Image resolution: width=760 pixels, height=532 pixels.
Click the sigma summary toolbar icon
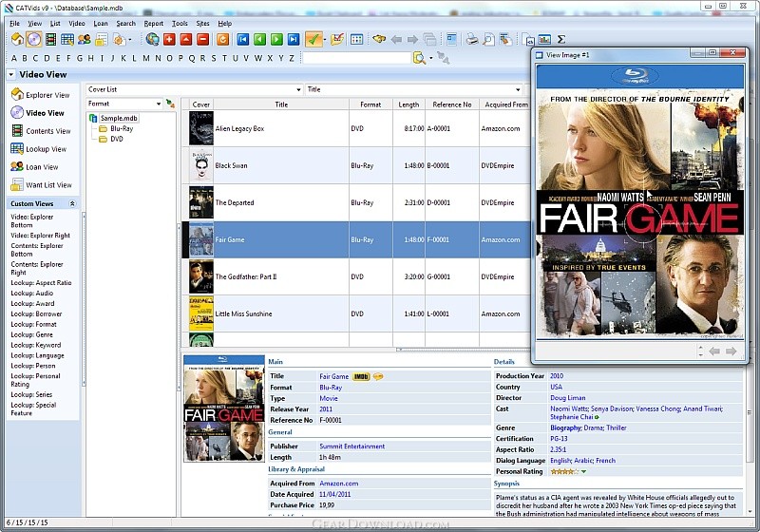tap(561, 39)
